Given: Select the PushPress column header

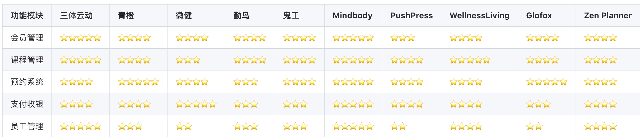Looking at the screenshot, I should point(412,15).
